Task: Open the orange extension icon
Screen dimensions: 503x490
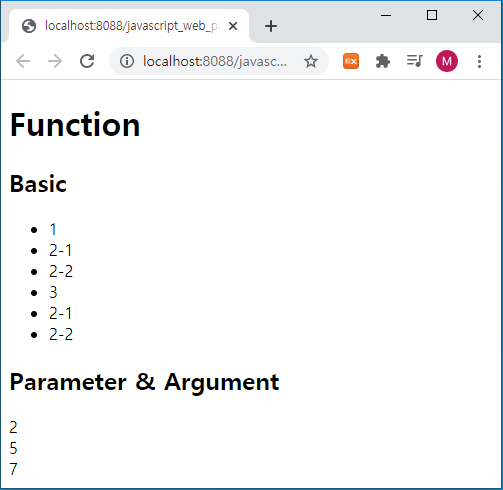Action: (351, 61)
